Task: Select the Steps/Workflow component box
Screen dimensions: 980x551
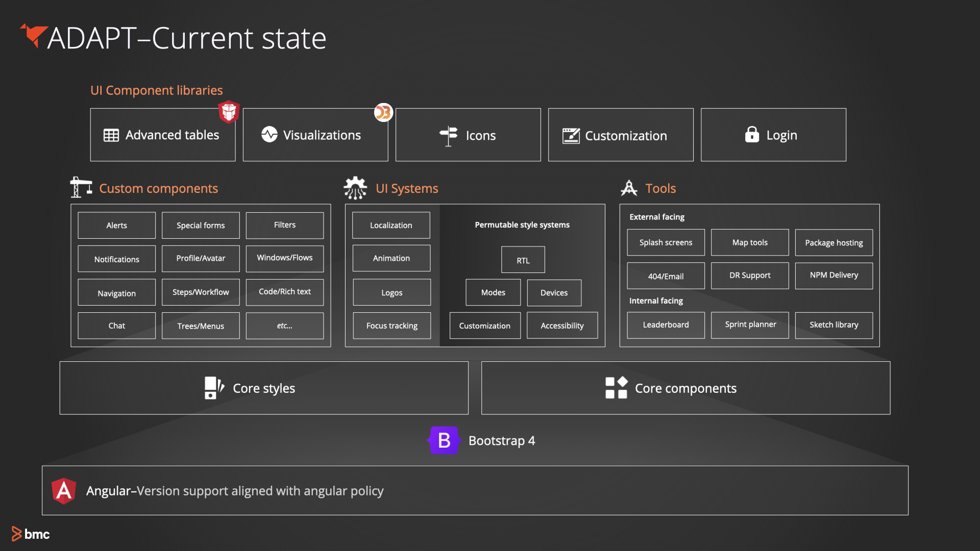Action: coord(201,292)
